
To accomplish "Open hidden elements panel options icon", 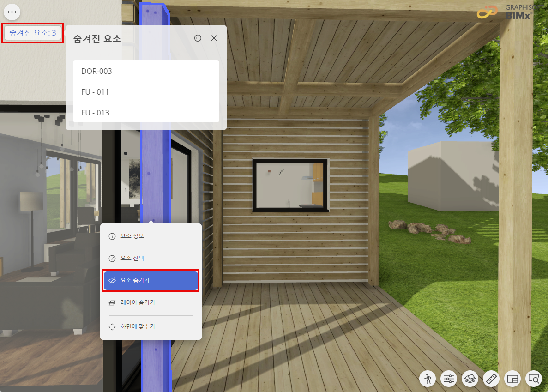I will click(x=198, y=38).
